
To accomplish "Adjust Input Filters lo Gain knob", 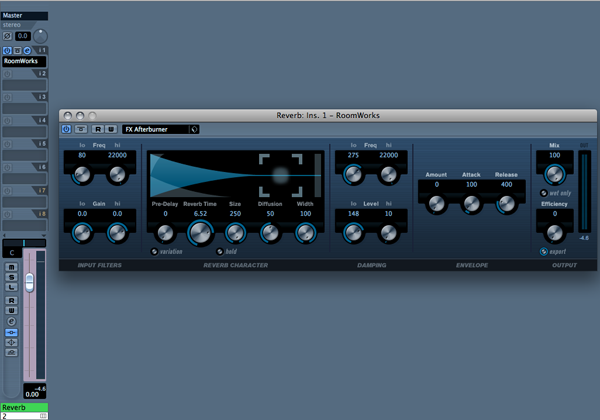I will (82, 233).
